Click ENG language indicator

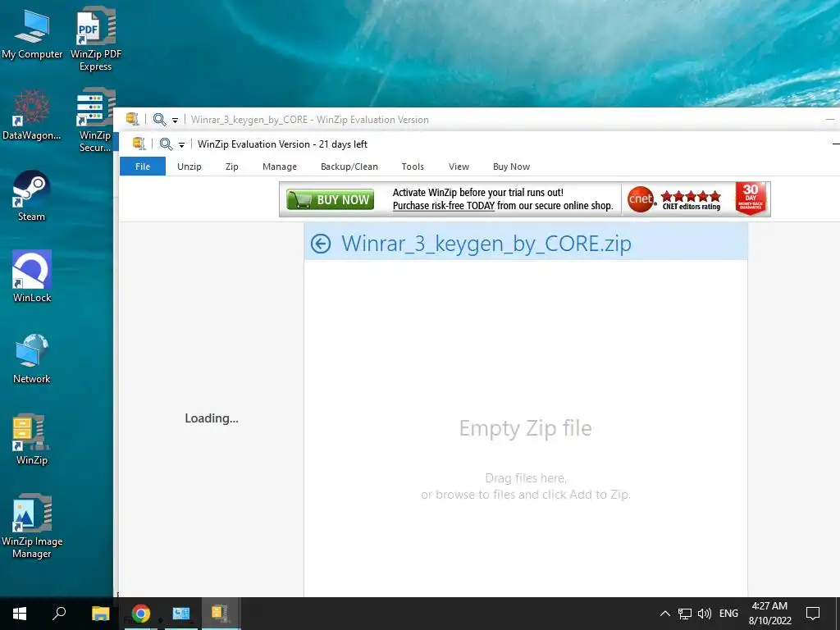pos(728,614)
